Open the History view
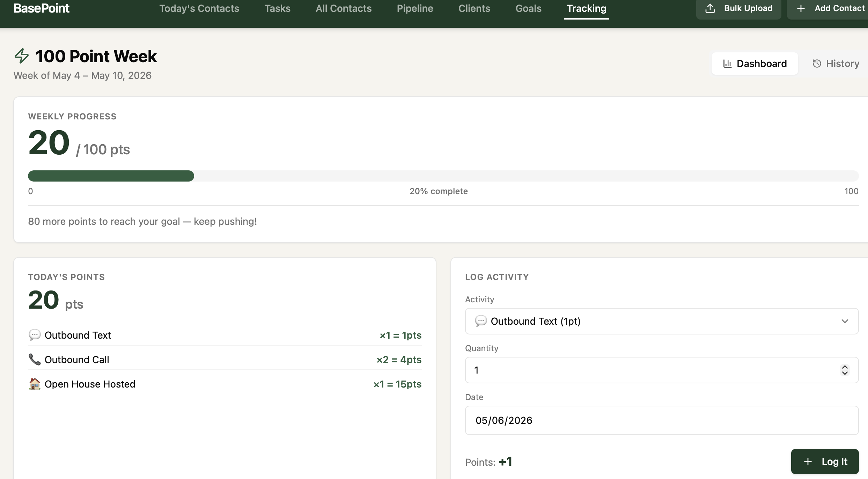This screenshot has width=868, height=479. (836, 64)
